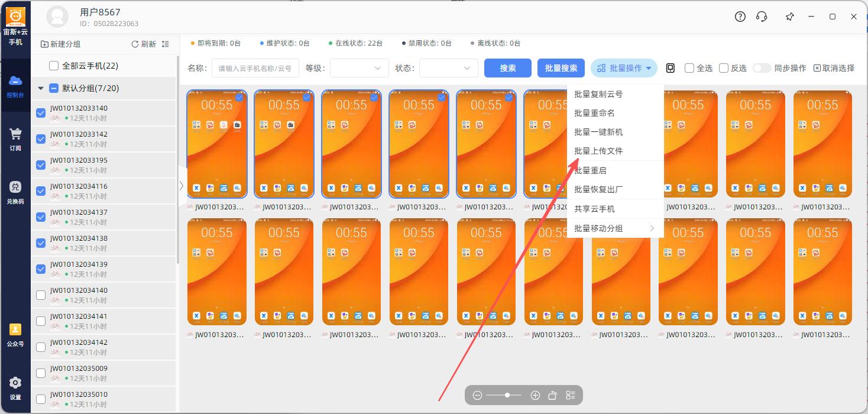
Task: Toggle the 默认分组(7/20) checkbox
Action: [54, 88]
